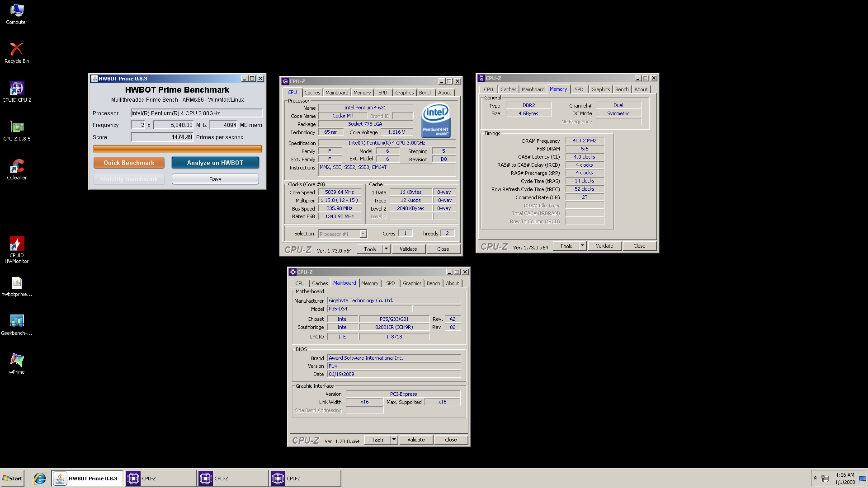Click the 5,048.83 MHz frequency field

(x=173, y=125)
